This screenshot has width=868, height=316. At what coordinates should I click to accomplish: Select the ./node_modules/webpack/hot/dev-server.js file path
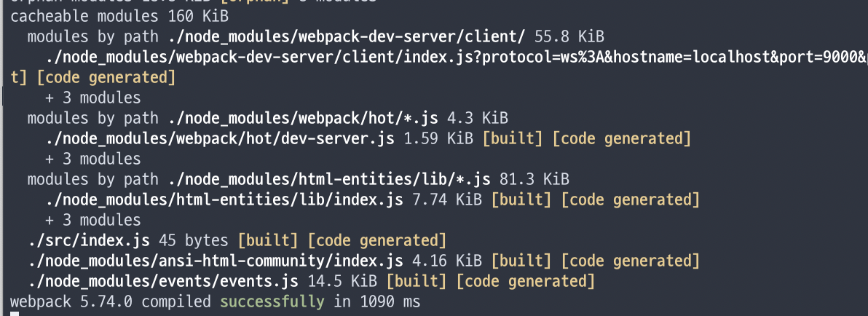click(220, 139)
